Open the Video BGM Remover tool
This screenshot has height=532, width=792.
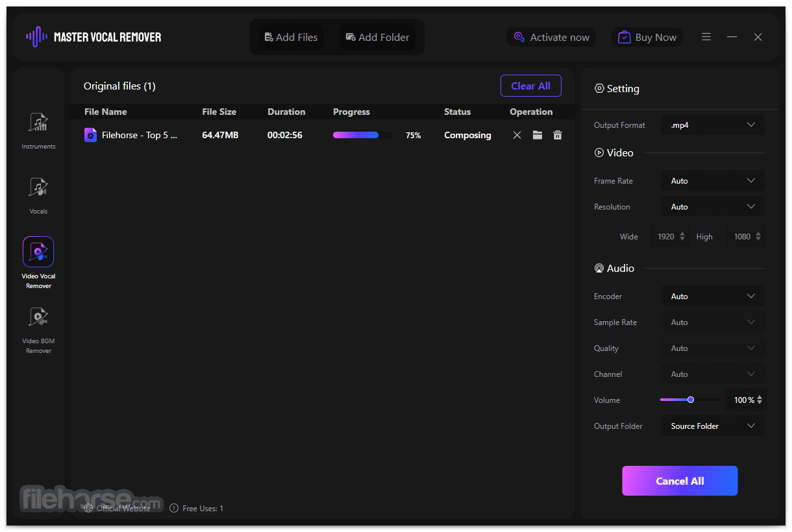(38, 330)
